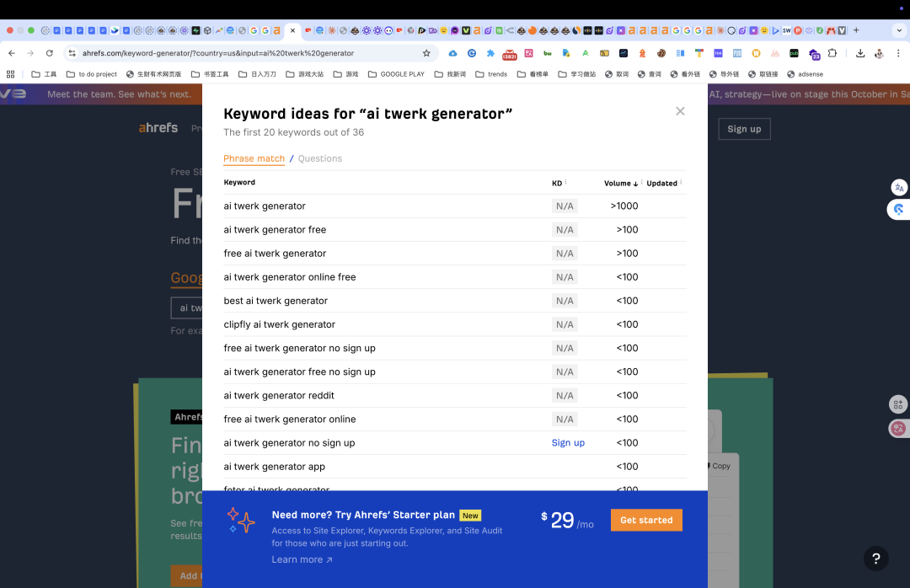Open the 游戏大站 bookmark folder
Screen dimensions: 910x588
(305, 74)
